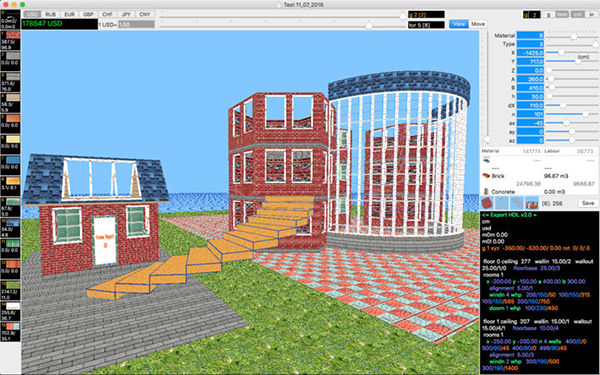The width and height of the screenshot is (600, 375).
Task: Click the Material cost header '141774'
Action: pos(532,152)
